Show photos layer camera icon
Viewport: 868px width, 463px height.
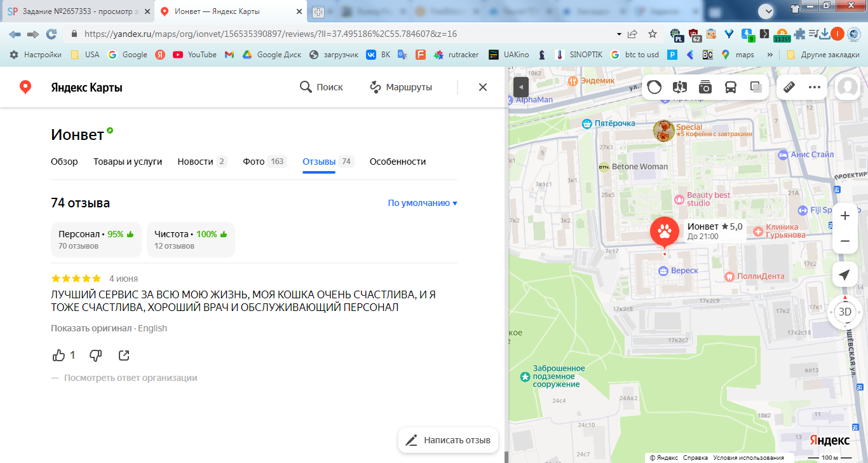pos(705,87)
